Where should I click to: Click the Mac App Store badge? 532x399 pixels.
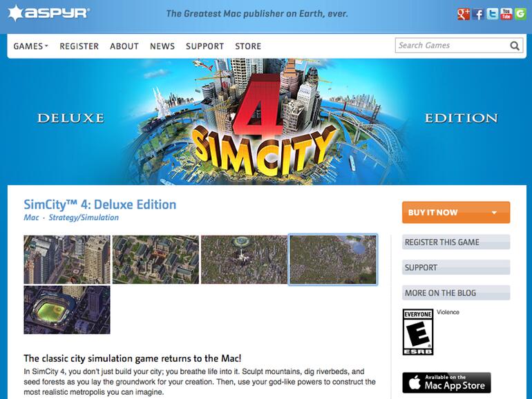pyautogui.click(x=446, y=382)
